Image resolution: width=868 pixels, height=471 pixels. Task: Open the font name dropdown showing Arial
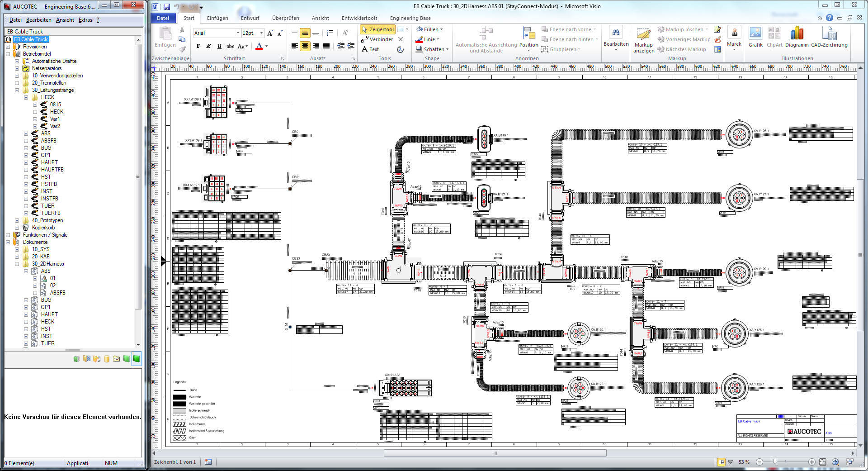pyautogui.click(x=238, y=33)
